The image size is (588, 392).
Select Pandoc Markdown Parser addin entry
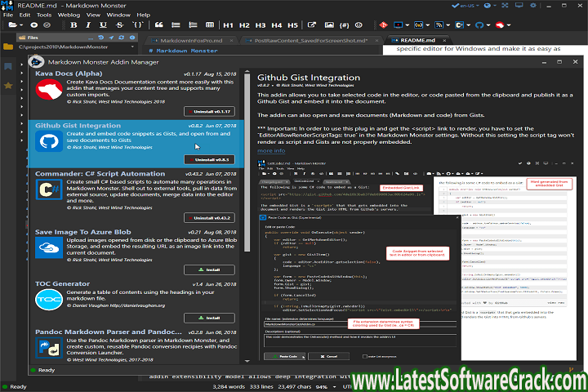click(x=136, y=345)
